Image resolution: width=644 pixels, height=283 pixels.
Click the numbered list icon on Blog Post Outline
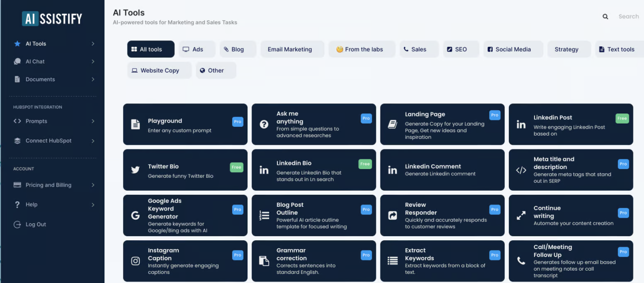pyautogui.click(x=264, y=215)
